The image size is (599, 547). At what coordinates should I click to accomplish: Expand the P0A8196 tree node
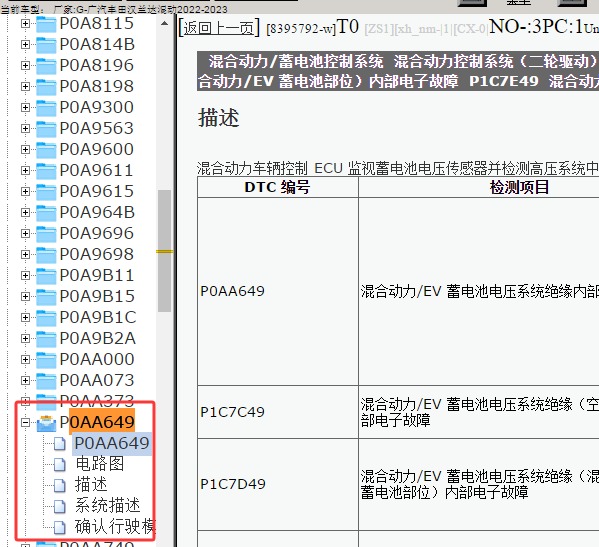click(25, 66)
